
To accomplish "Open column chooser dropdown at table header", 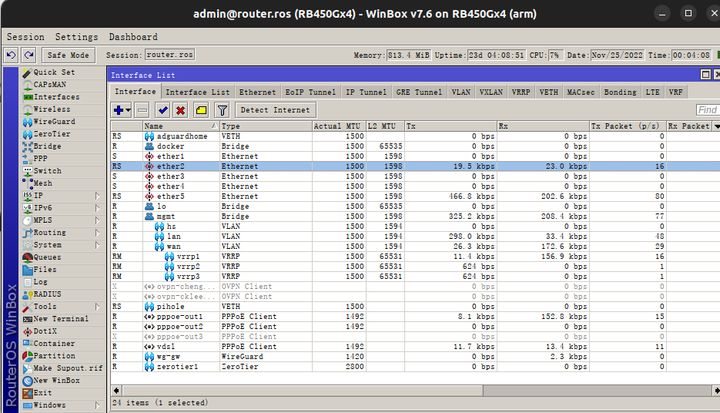I will 716,126.
